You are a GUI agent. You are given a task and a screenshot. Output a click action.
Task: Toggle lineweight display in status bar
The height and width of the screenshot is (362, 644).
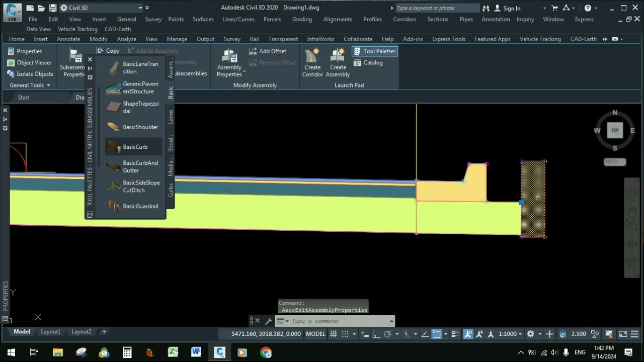[455, 334]
